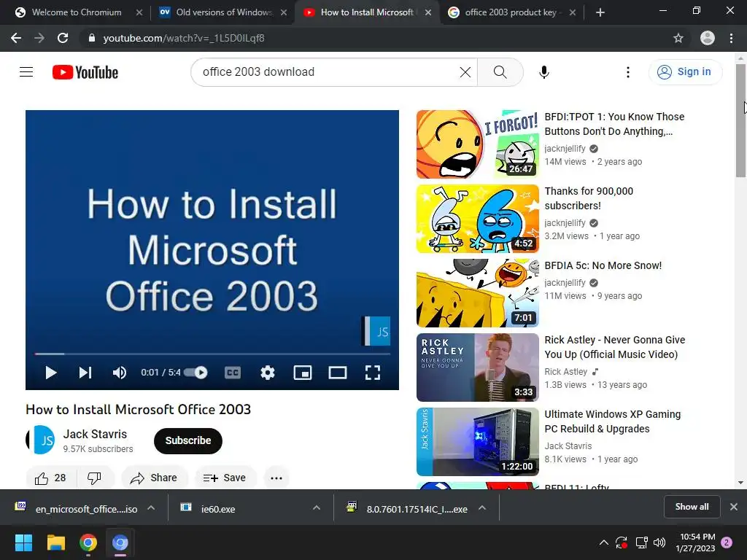Image resolution: width=747 pixels, height=560 pixels.
Task: Open a new browser tab
Action: (x=600, y=13)
